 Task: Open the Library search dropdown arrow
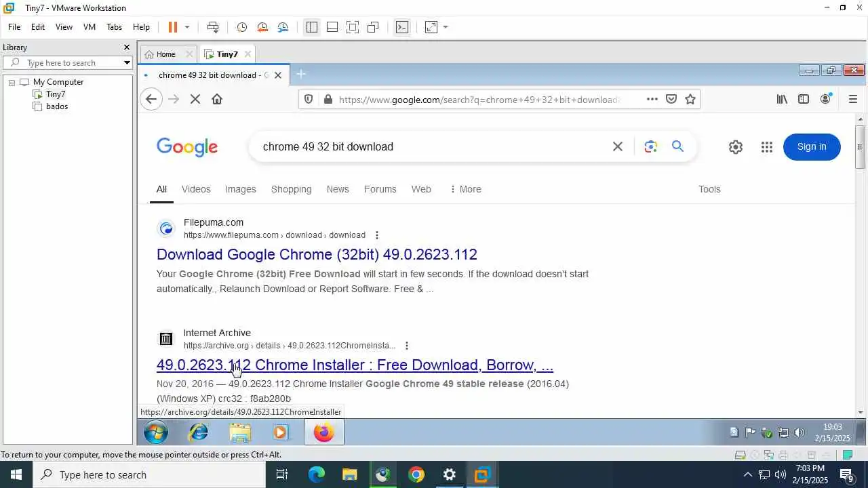pyautogui.click(x=127, y=63)
